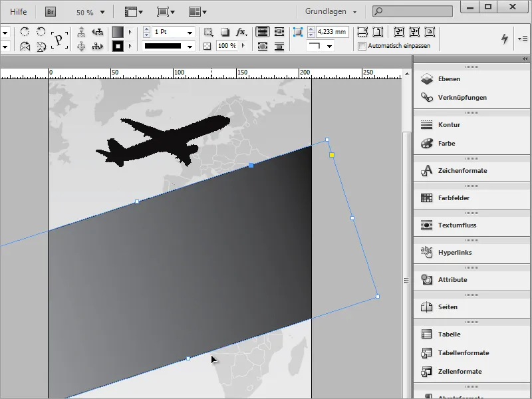
Task: Click the gradient fill color swatch
Action: click(117, 32)
